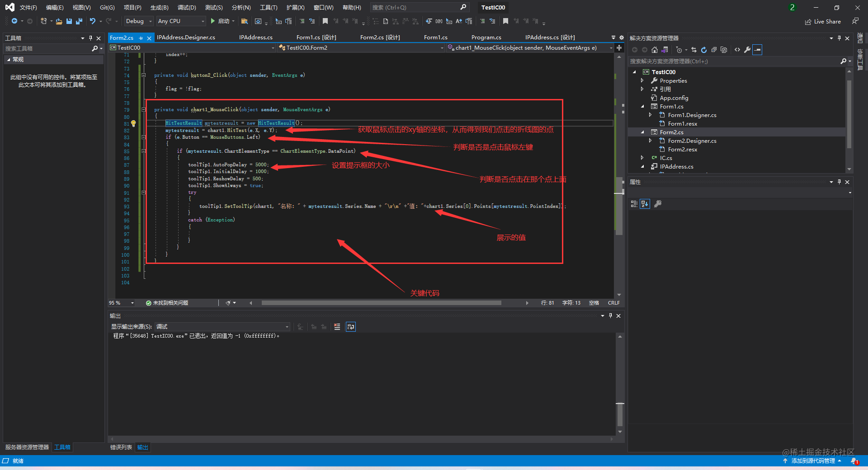The height and width of the screenshot is (470, 868).
Task: Click the Home icon in Solution Explorer
Action: pos(654,50)
